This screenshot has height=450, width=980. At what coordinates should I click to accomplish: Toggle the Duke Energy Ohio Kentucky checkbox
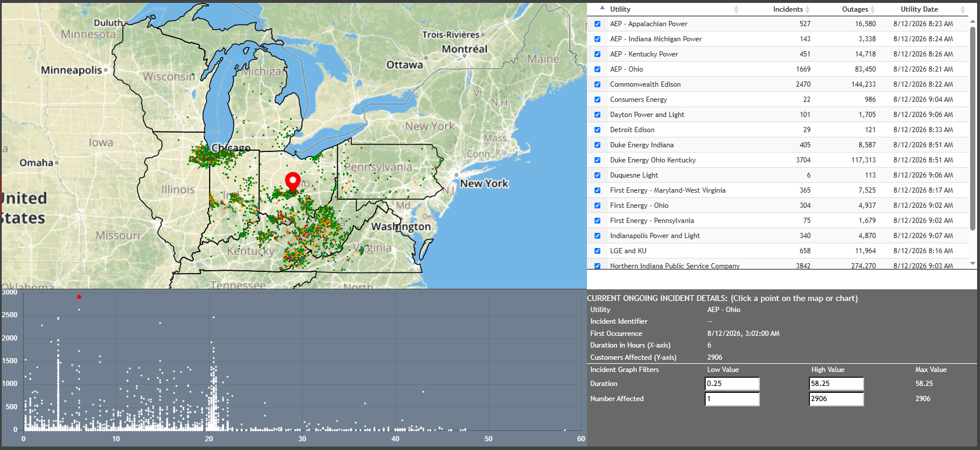[597, 160]
